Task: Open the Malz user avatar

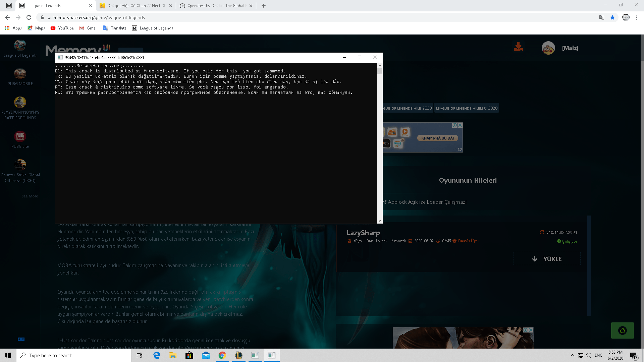Action: pos(548,48)
